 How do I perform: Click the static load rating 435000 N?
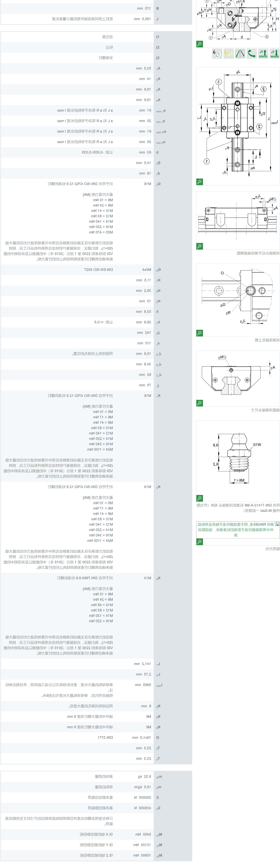pos(143,808)
